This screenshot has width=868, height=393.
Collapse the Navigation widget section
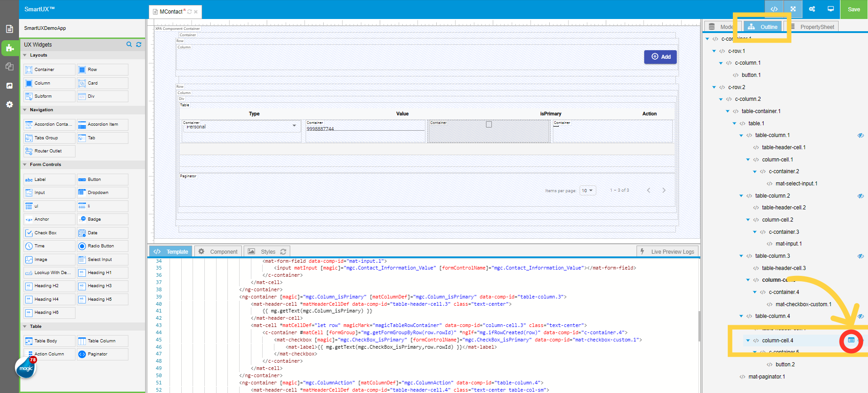[25, 110]
